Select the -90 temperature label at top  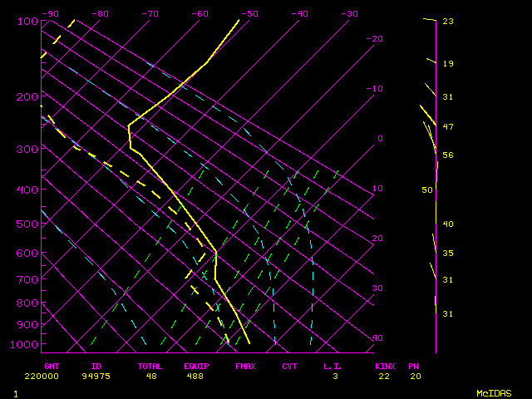click(x=50, y=14)
